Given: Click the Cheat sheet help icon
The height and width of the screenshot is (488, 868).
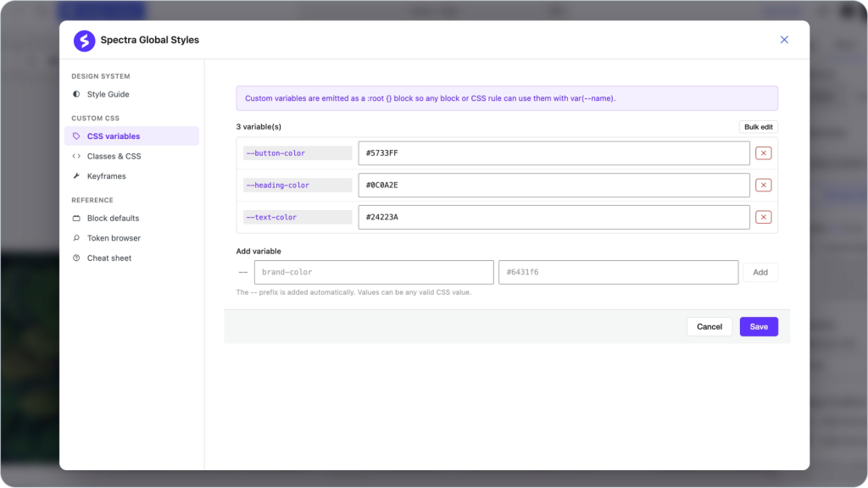Looking at the screenshot, I should [x=76, y=258].
